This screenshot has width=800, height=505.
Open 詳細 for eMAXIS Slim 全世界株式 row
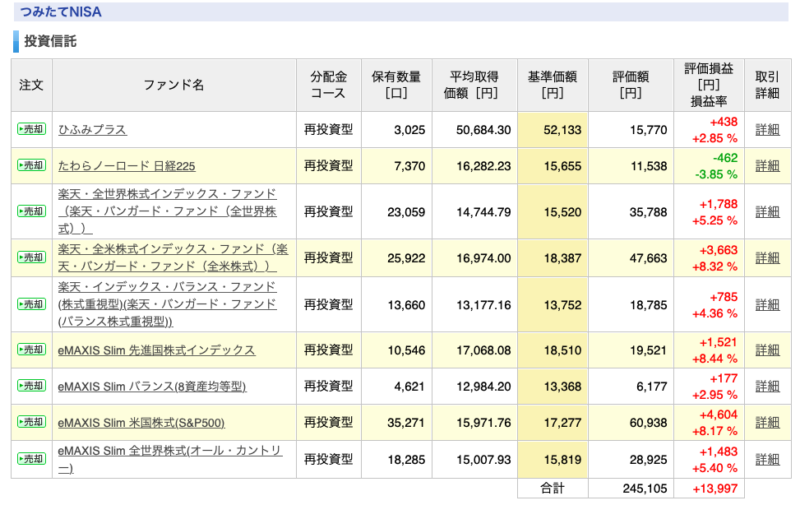(x=767, y=460)
